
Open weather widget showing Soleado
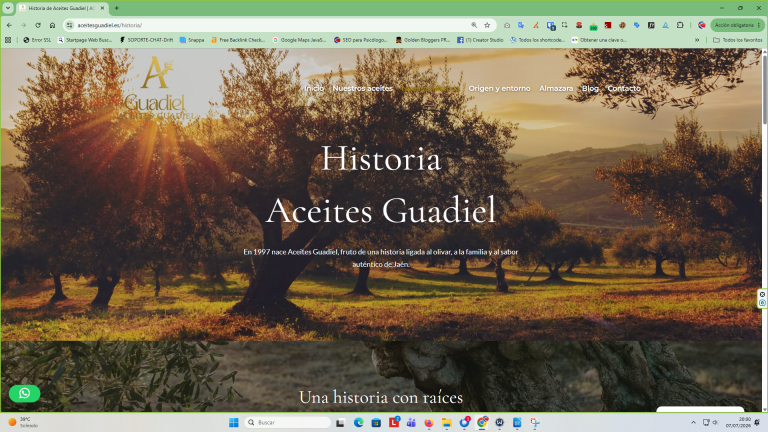[23, 422]
